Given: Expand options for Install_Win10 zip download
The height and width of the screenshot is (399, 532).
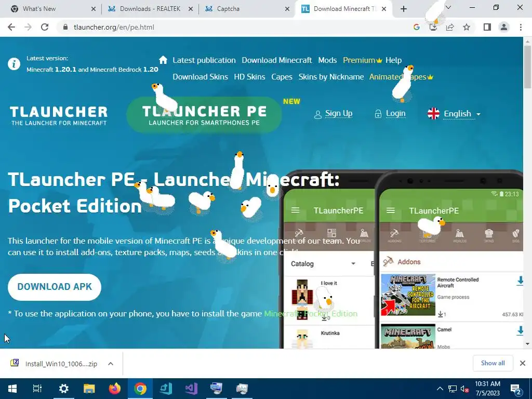Looking at the screenshot, I should (x=111, y=364).
